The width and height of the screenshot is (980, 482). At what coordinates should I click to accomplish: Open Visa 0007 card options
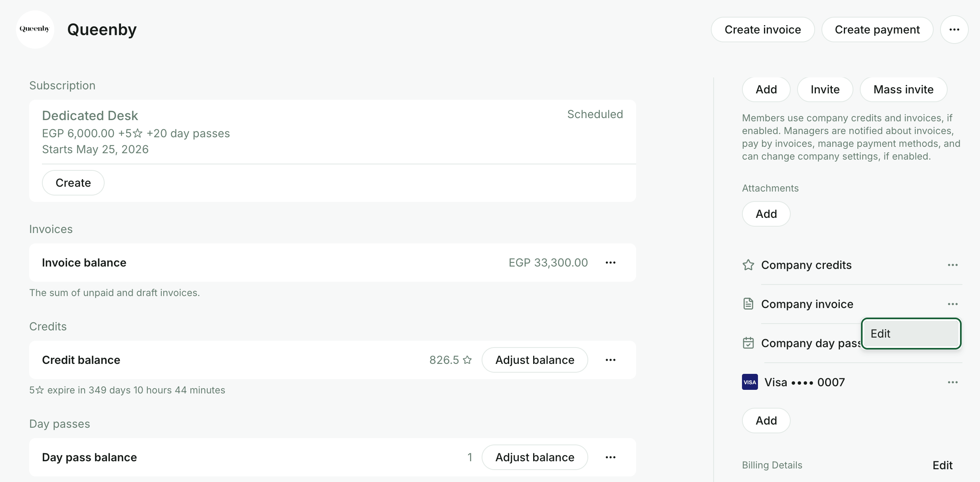click(x=952, y=382)
